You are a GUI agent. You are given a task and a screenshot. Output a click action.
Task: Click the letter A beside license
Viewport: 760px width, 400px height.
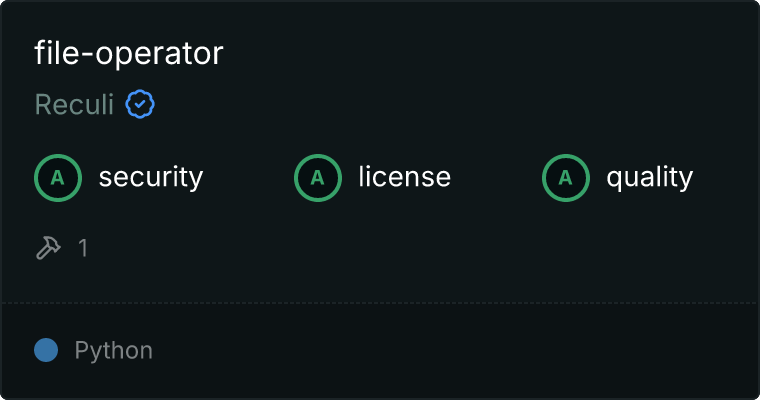[x=317, y=178]
